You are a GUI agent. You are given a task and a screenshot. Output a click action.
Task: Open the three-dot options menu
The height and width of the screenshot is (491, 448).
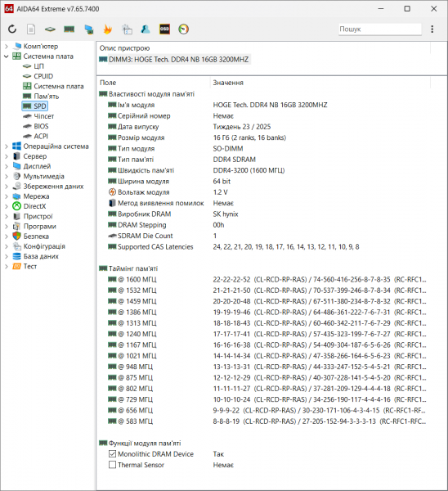click(432, 29)
